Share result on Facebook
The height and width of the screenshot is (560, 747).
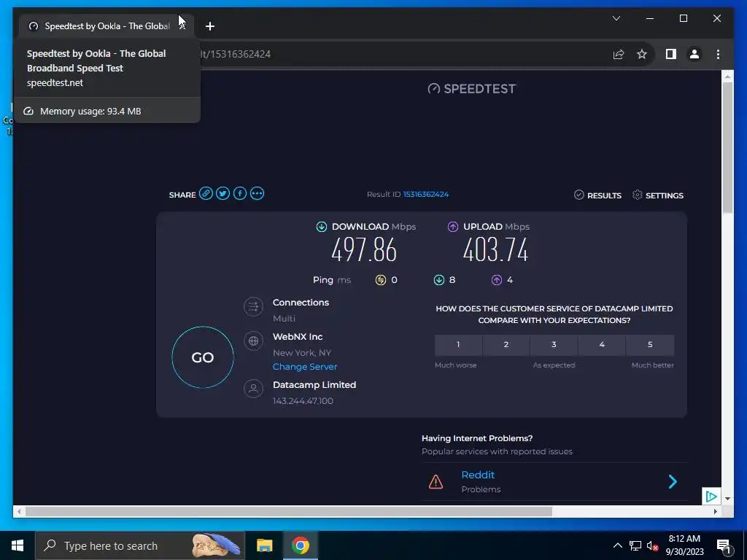pyautogui.click(x=240, y=194)
